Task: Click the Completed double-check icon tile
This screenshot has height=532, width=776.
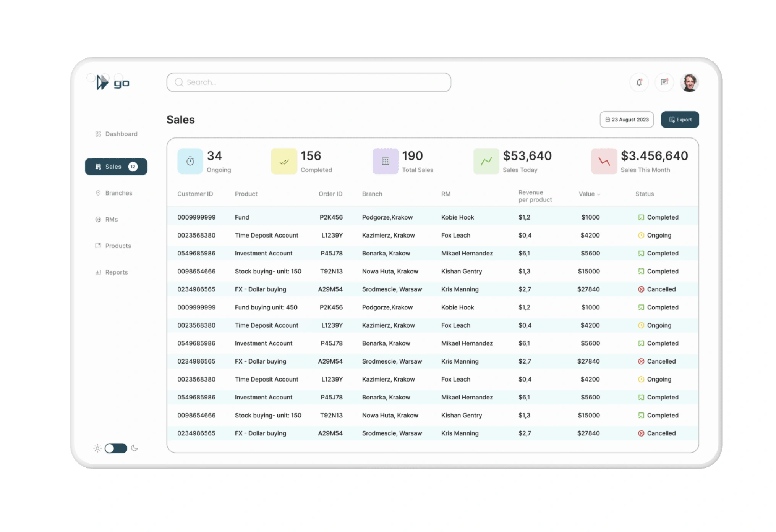Action: (284, 161)
